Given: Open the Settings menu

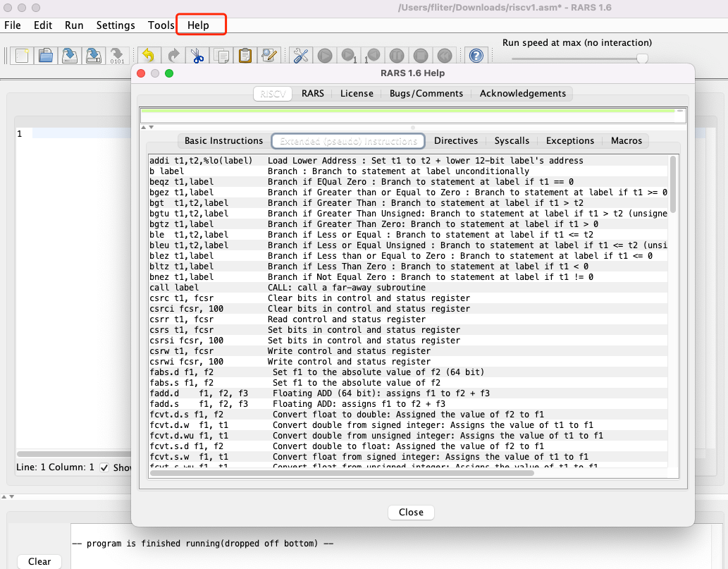Looking at the screenshot, I should (116, 25).
